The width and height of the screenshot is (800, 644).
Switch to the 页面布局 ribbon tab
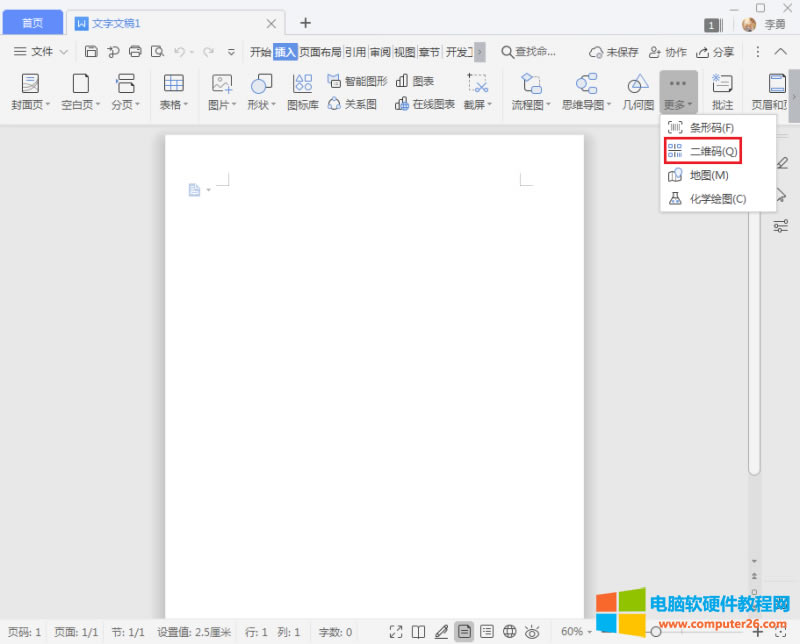pyautogui.click(x=320, y=52)
